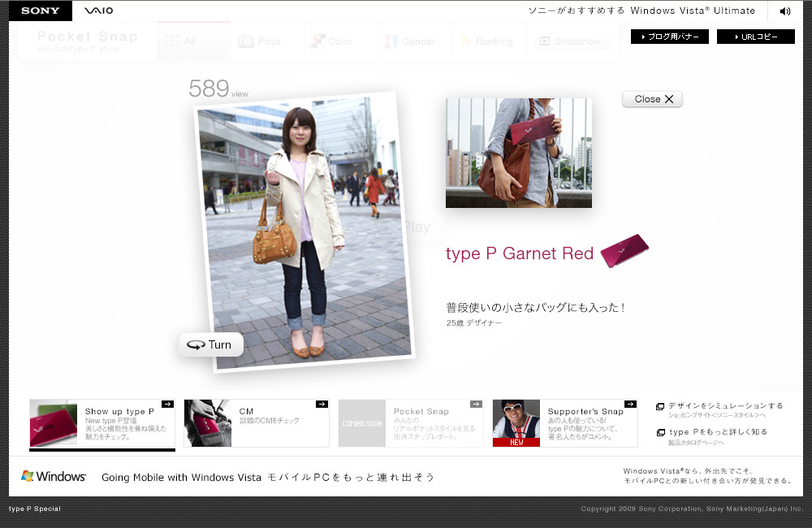812x528 pixels.
Task: Click the 589 view counter
Action: 218,89
